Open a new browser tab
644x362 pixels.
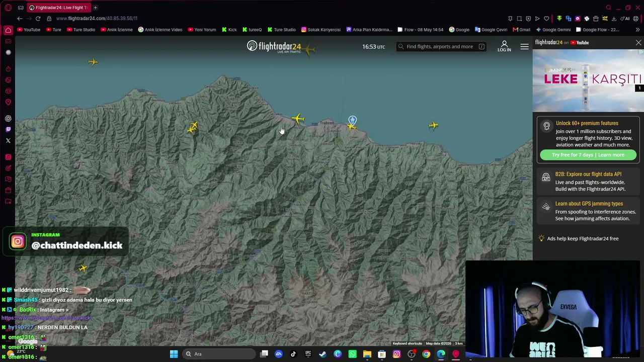point(95,8)
